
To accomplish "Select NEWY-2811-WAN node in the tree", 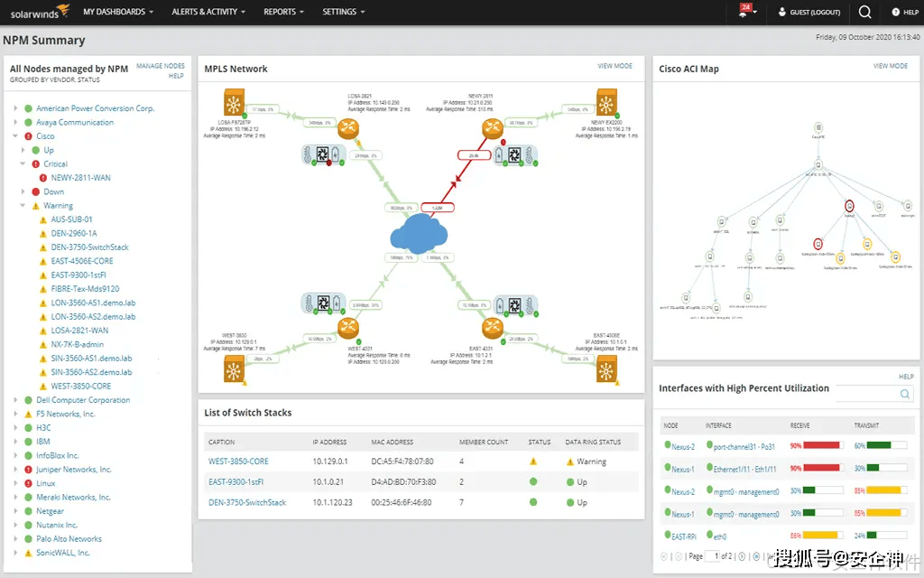I will coord(80,178).
